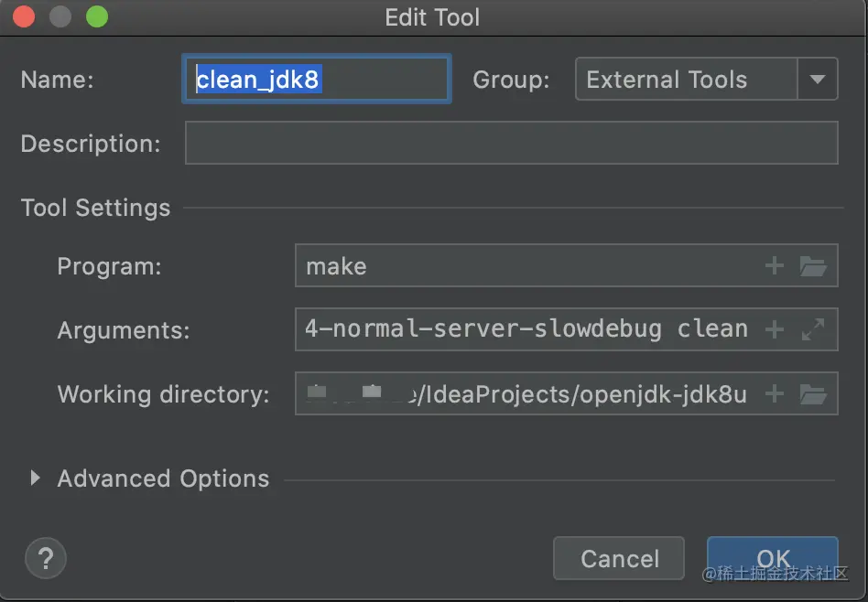
Task: Click the Advanced Options section label
Action: 163,478
